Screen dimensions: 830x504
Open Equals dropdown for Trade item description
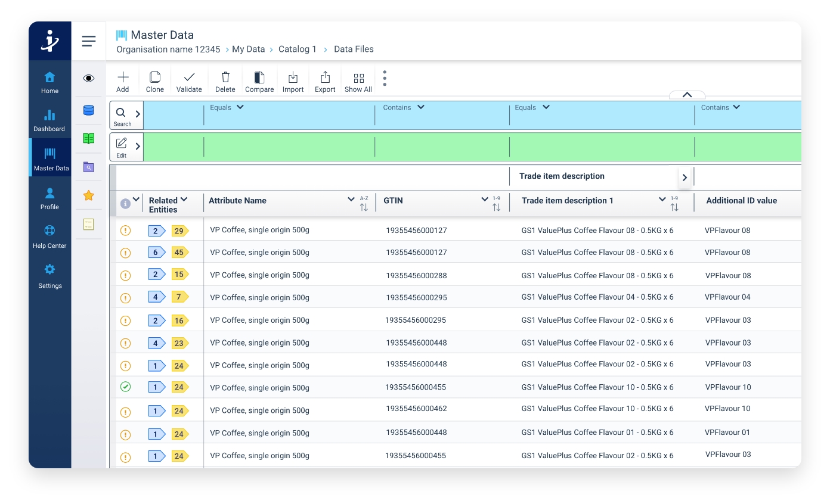(532, 107)
